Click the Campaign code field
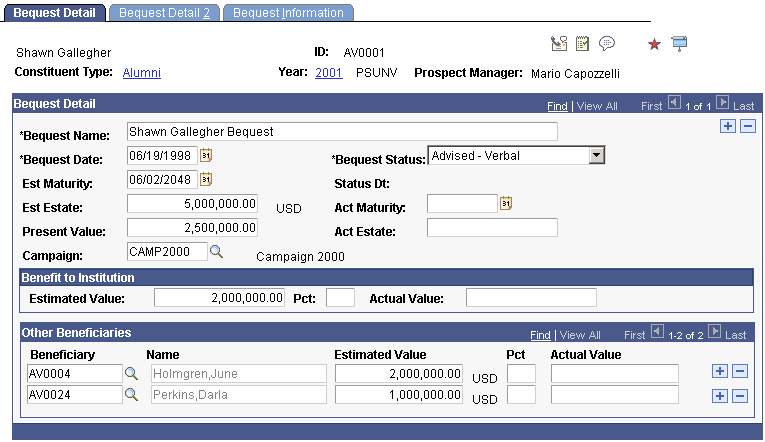The height and width of the screenshot is (442, 765). 167,252
